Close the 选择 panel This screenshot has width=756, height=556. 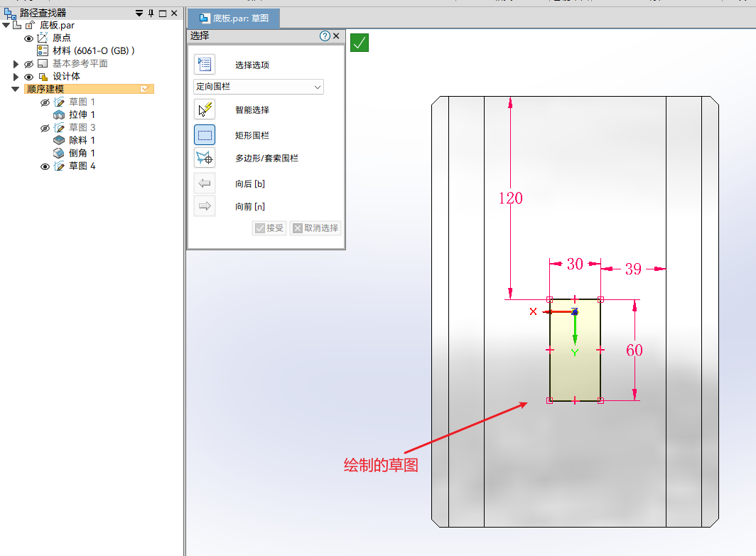click(337, 36)
